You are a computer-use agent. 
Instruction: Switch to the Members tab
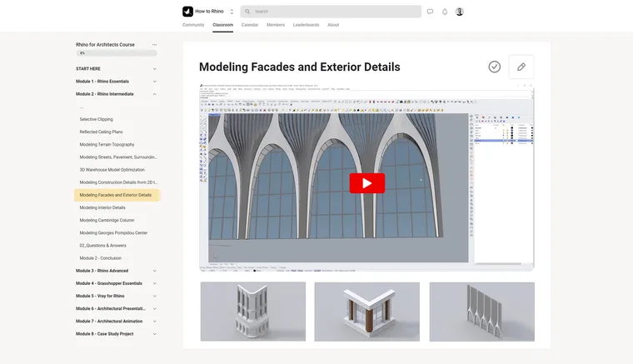tap(276, 25)
